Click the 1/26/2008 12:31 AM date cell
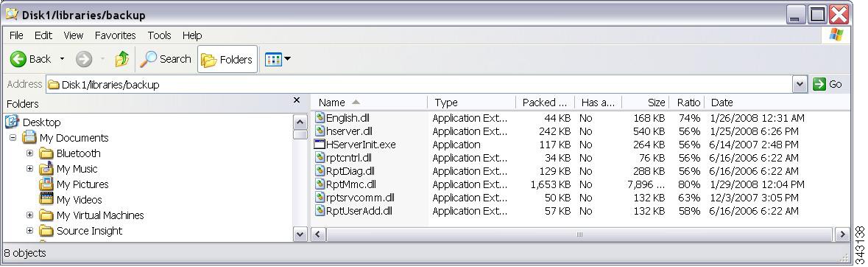 click(758, 118)
